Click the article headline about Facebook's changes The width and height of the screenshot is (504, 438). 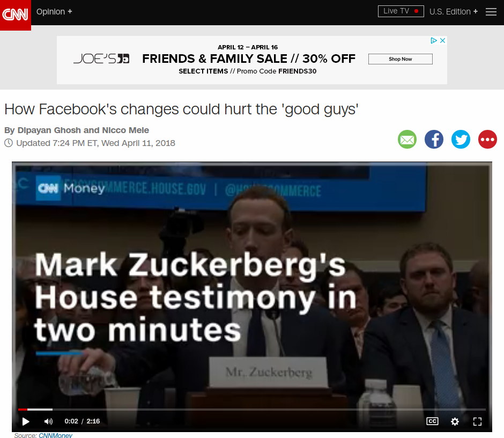pyautogui.click(x=181, y=109)
